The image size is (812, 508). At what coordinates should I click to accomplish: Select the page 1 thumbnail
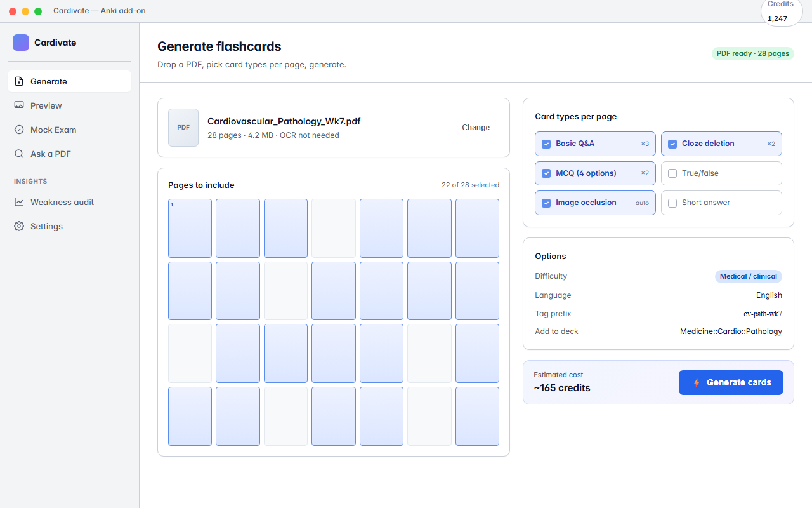pos(190,228)
